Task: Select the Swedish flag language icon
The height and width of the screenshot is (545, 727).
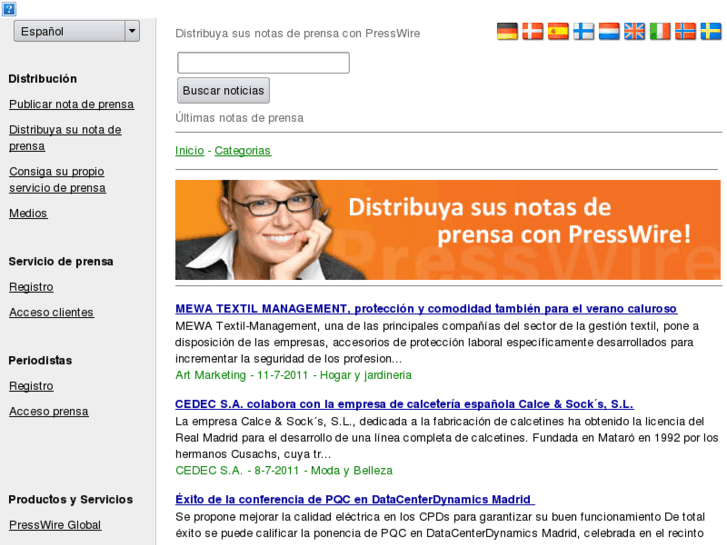Action: tap(711, 32)
